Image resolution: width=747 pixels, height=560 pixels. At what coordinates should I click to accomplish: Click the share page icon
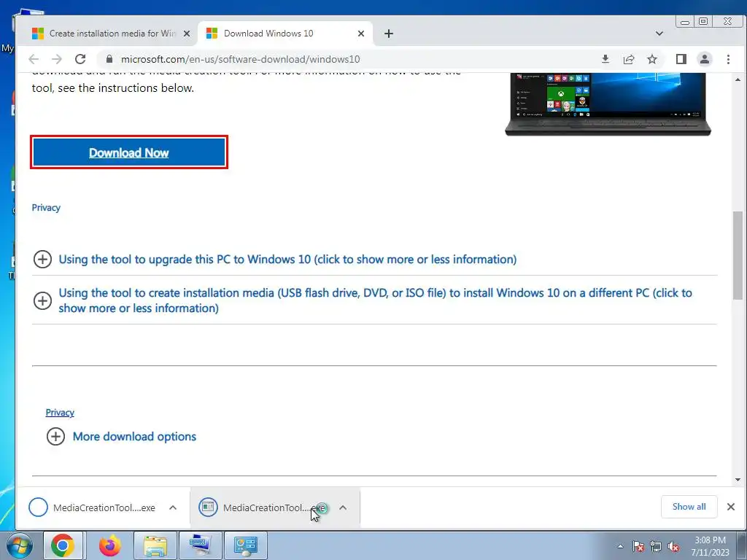[629, 59]
